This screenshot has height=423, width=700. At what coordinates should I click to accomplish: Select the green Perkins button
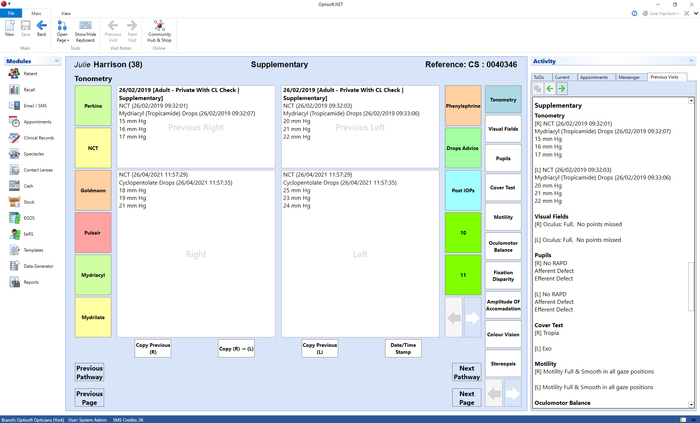tap(93, 106)
